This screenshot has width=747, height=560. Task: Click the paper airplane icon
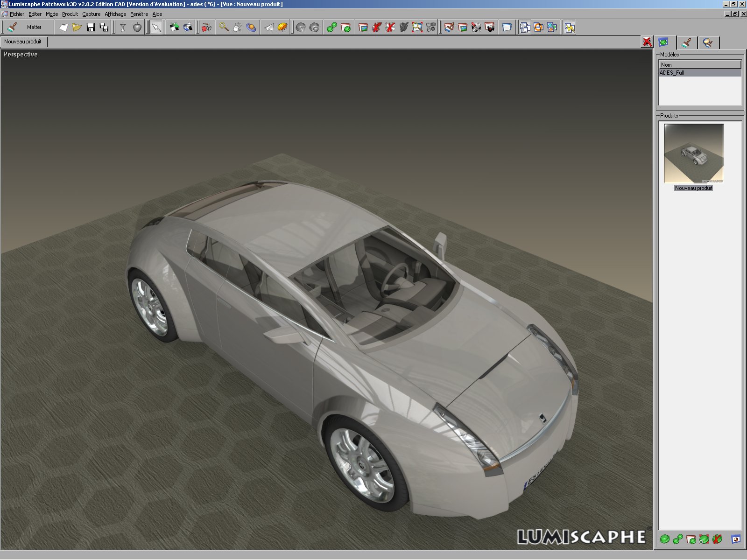coord(269,27)
